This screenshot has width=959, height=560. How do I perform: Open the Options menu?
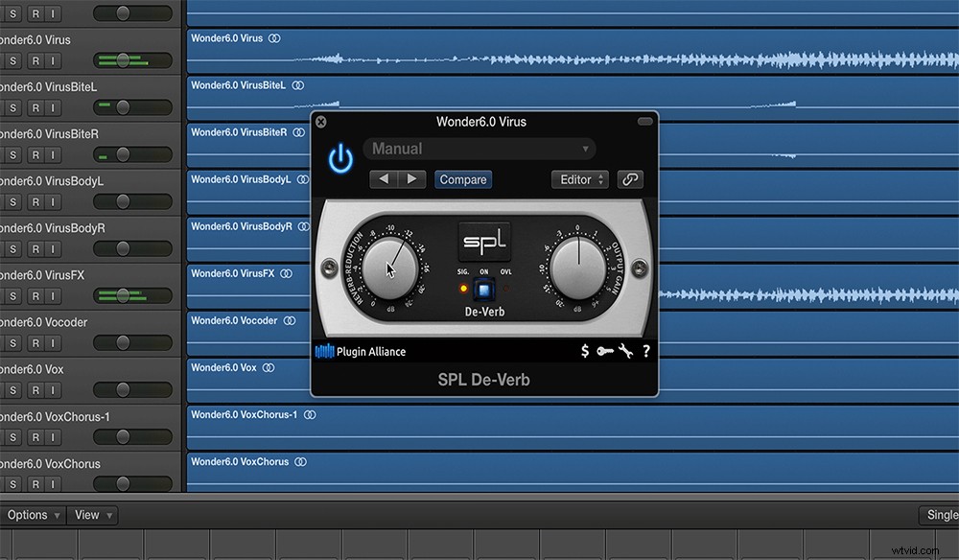pyautogui.click(x=32, y=515)
